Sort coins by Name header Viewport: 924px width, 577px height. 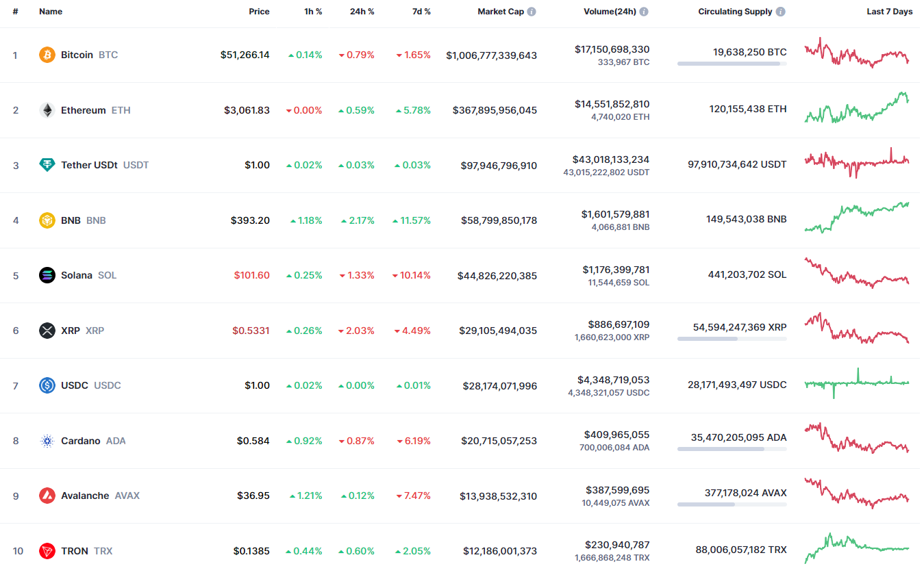pos(51,12)
